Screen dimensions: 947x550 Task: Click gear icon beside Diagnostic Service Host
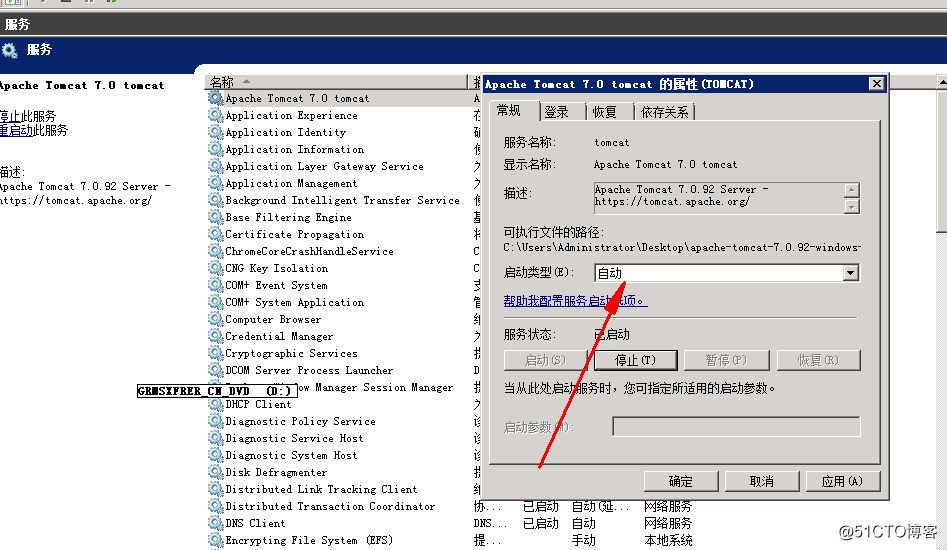tap(216, 438)
